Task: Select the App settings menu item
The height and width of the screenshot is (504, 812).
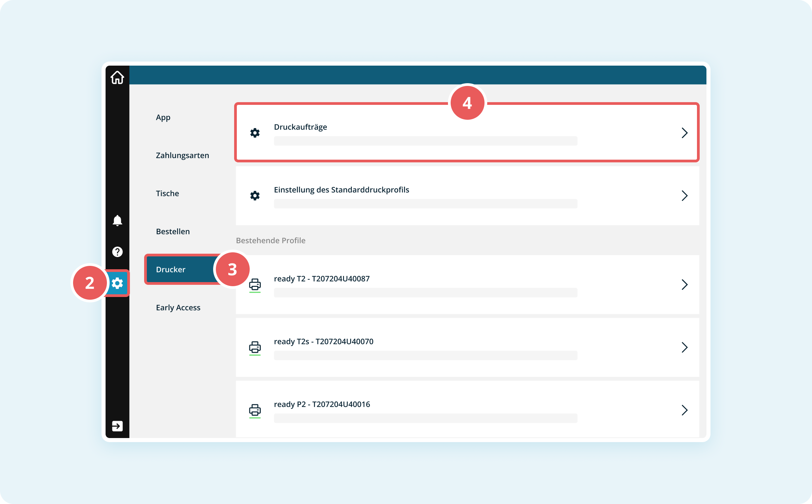Action: click(x=163, y=117)
